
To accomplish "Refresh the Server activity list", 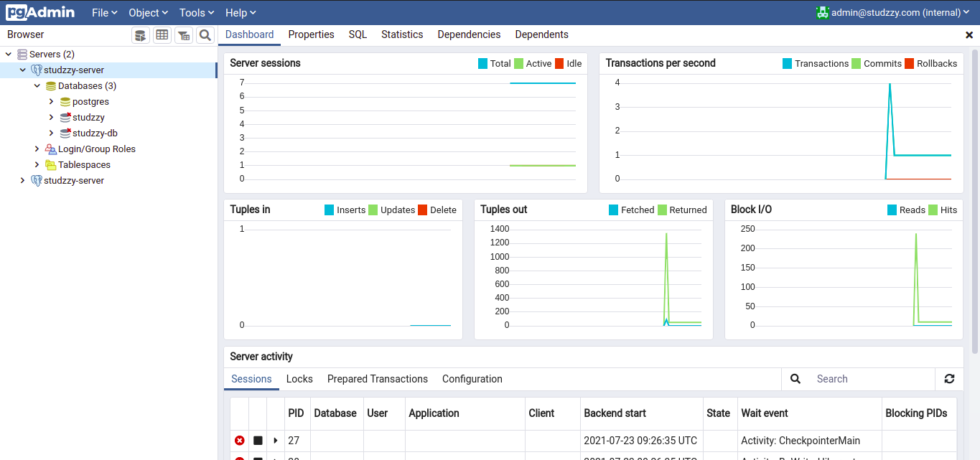I will [x=949, y=379].
